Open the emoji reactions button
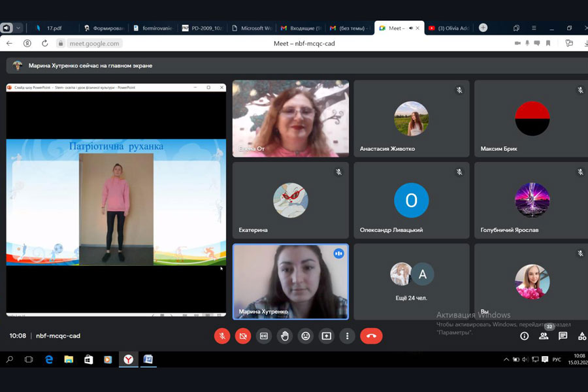 tap(305, 336)
